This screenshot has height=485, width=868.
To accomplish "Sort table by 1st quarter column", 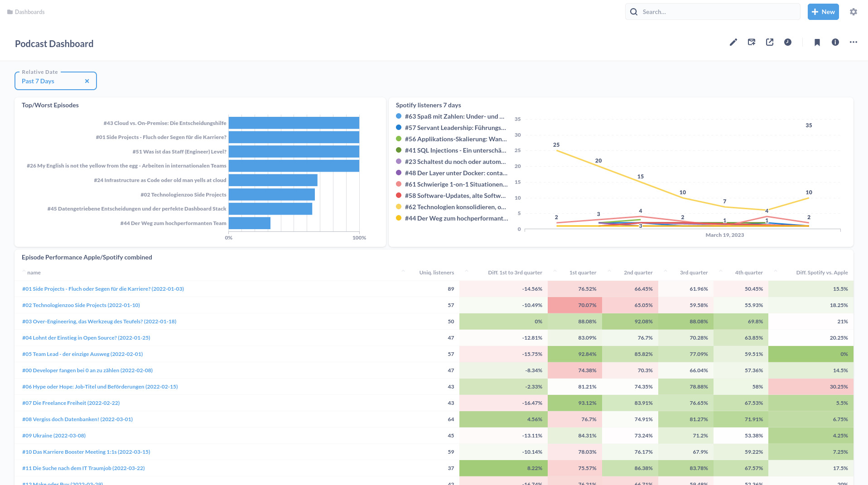I will [x=582, y=273].
